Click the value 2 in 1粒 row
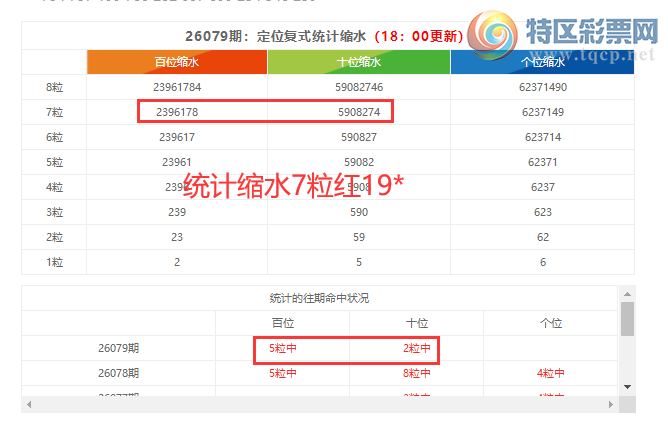 (x=177, y=262)
